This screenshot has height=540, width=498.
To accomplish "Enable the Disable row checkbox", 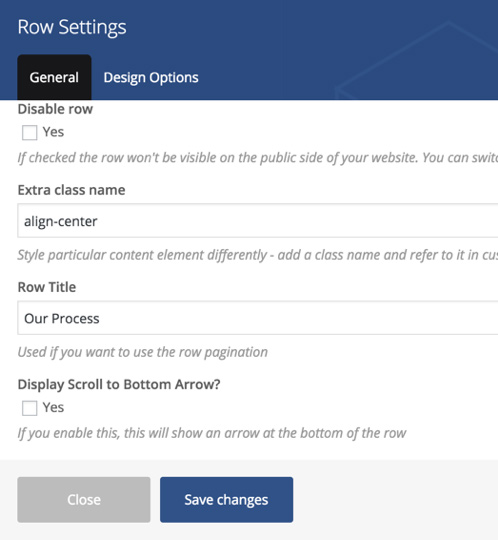I will (x=29, y=132).
